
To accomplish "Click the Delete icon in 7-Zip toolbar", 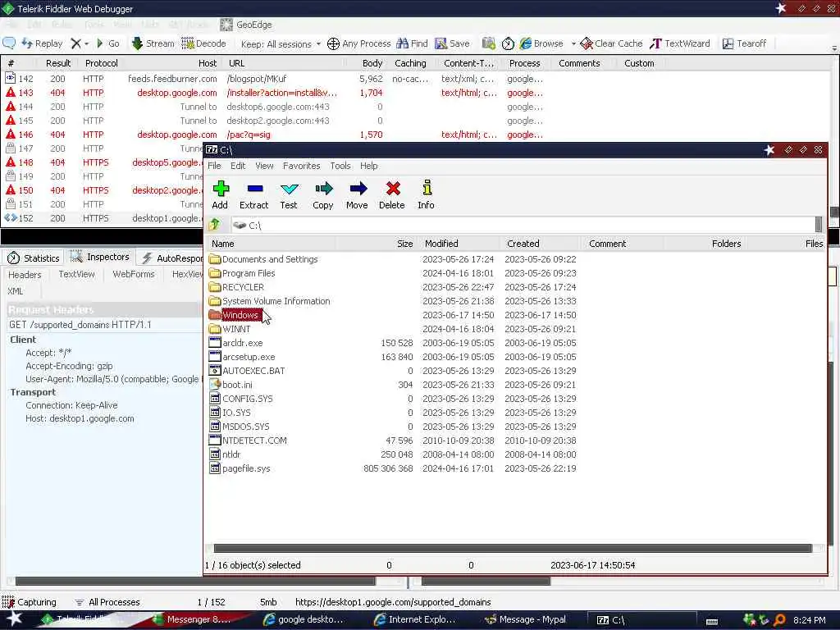I will 393,188.
